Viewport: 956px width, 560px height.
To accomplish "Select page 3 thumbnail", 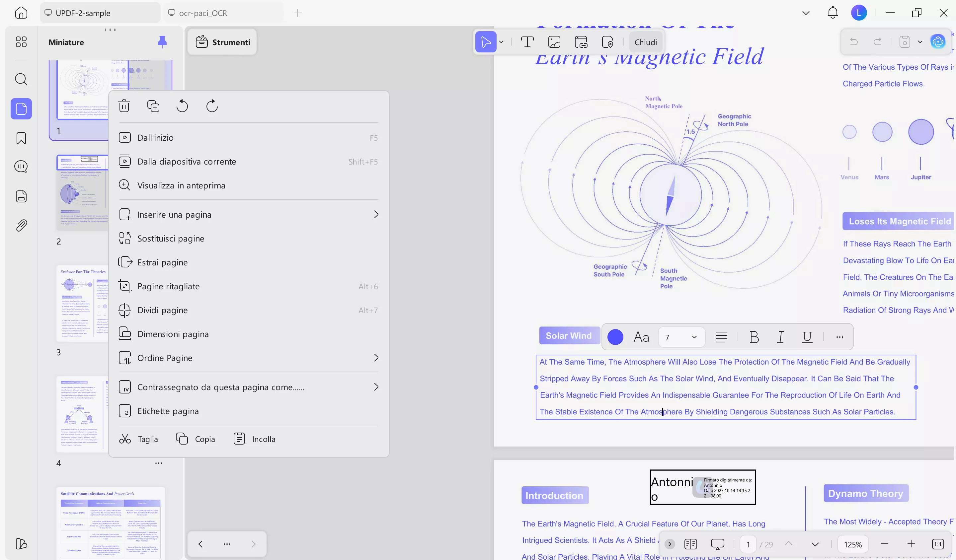I will (83, 303).
